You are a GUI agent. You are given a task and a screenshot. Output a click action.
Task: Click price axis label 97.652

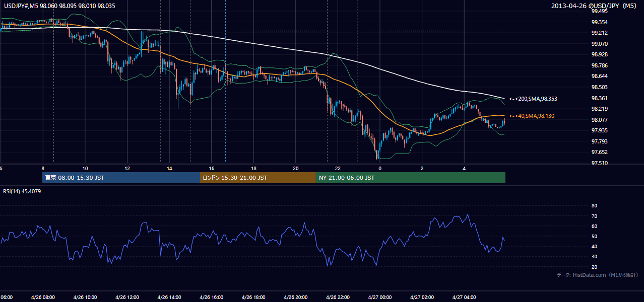599,152
